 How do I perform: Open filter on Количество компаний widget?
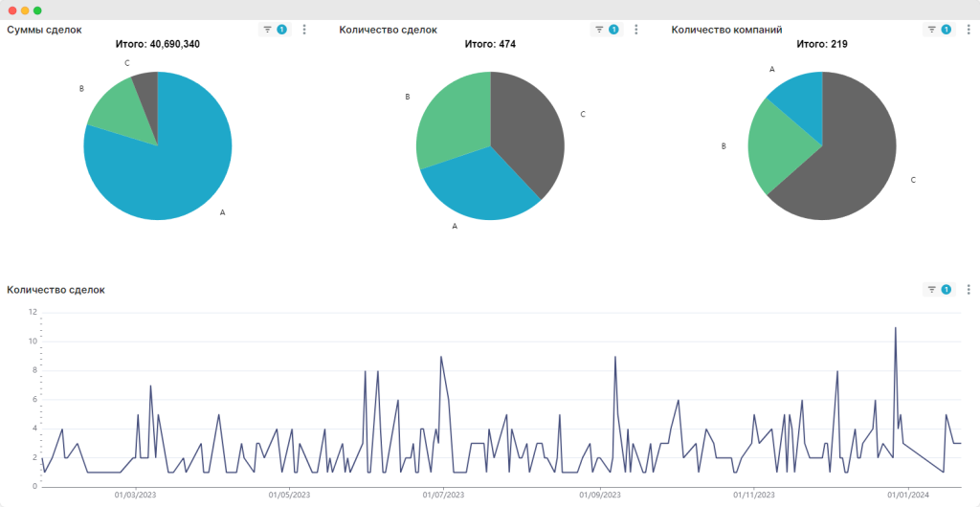[x=939, y=30]
